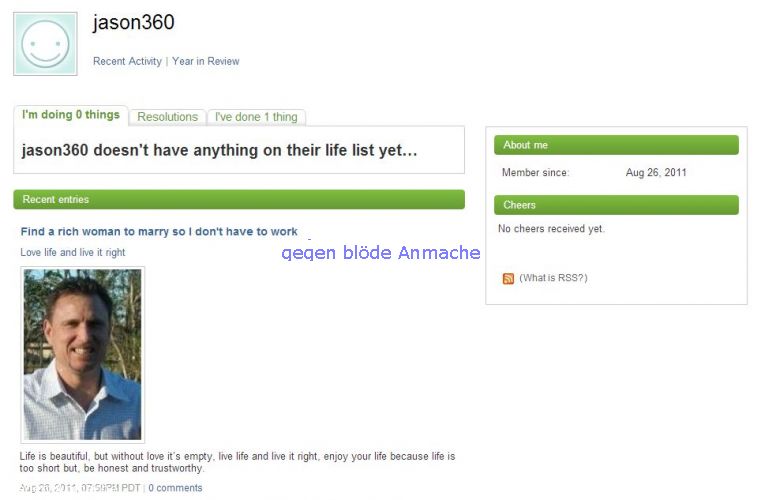Select the "I'm doing 0 things" tab

71,115
